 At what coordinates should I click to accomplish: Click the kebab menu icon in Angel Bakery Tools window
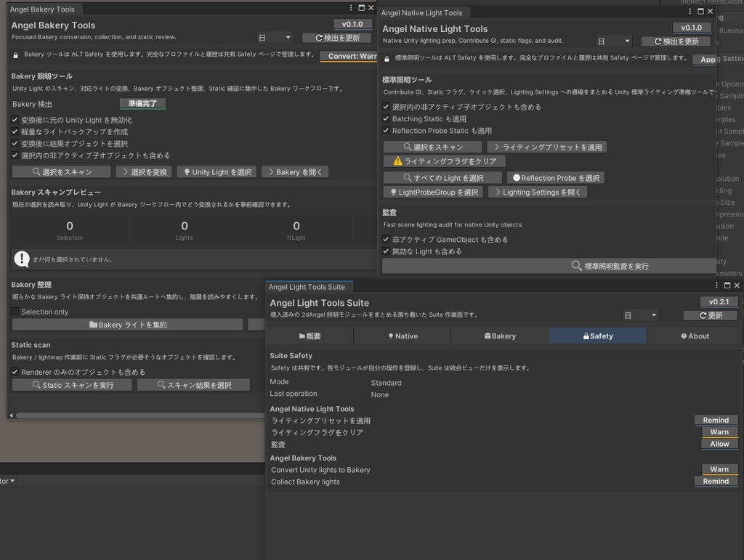coord(351,8)
